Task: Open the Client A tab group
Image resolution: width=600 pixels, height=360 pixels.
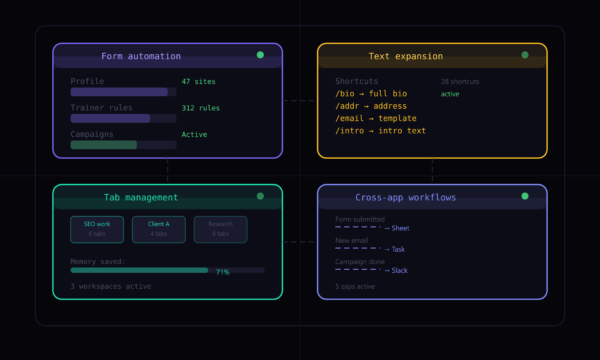Action: 159,230
